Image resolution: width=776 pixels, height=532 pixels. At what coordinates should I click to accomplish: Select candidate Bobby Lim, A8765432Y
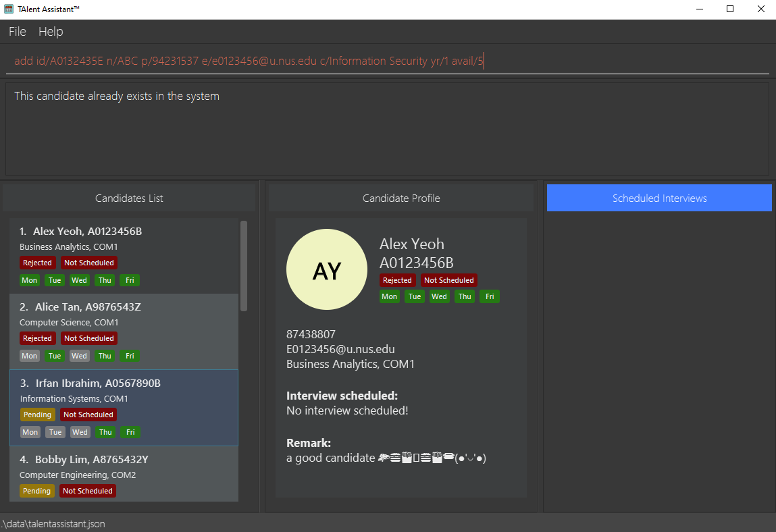124,474
